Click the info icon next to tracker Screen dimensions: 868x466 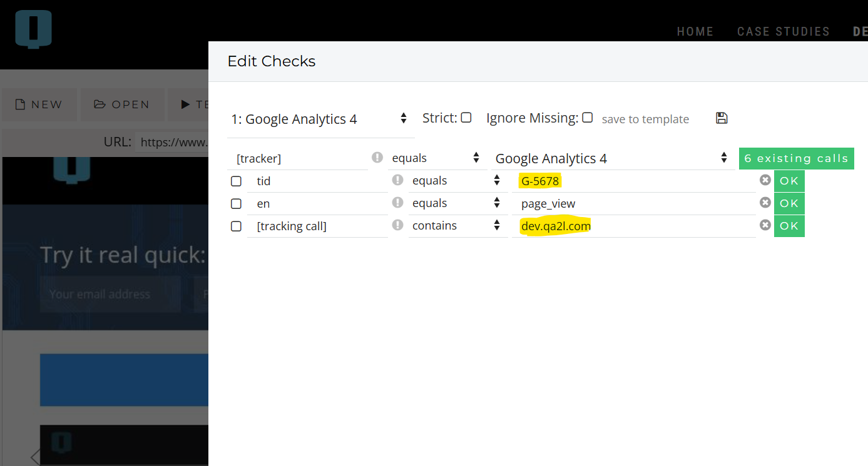pyautogui.click(x=377, y=158)
